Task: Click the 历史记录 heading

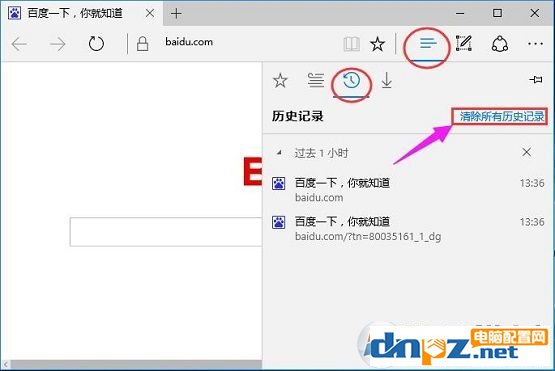Action: click(x=298, y=116)
